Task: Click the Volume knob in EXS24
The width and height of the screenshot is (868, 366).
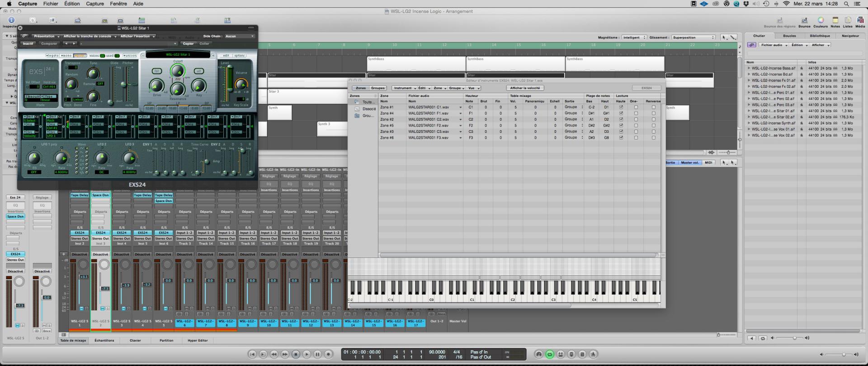Action: (x=241, y=84)
